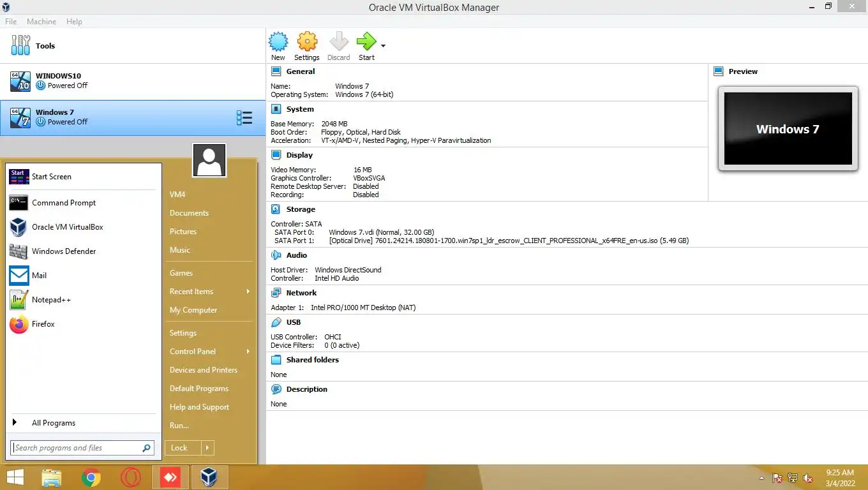Click the Optical Drive ISO entry

pos(509,241)
